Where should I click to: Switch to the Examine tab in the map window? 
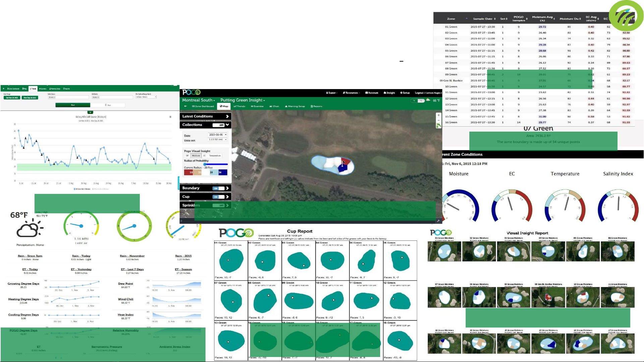click(257, 106)
